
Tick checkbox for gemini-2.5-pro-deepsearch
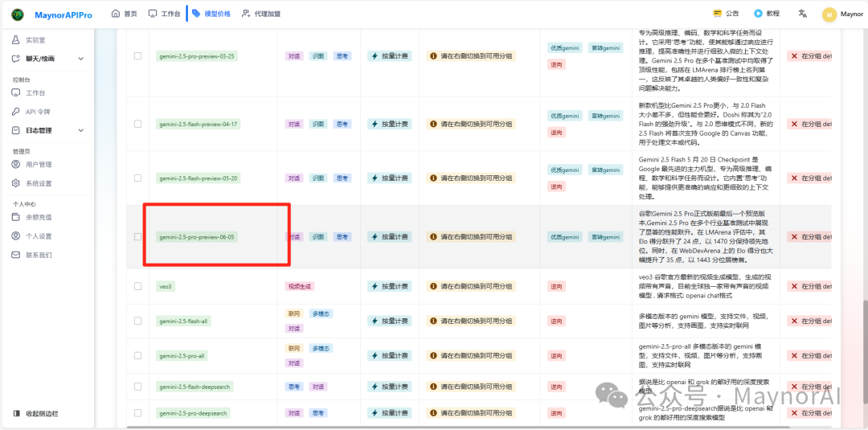pos(138,413)
